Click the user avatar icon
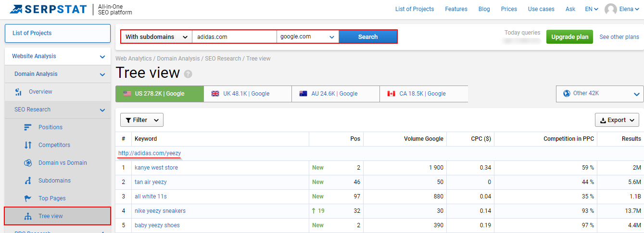This screenshot has width=644, height=233. point(611,9)
